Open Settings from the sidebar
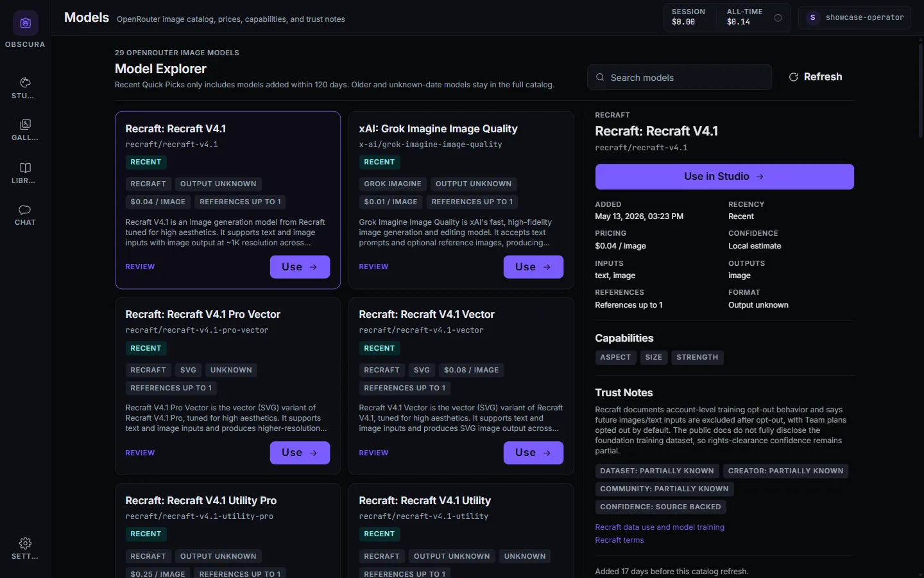Viewport: 924px width, 578px height. (x=25, y=548)
